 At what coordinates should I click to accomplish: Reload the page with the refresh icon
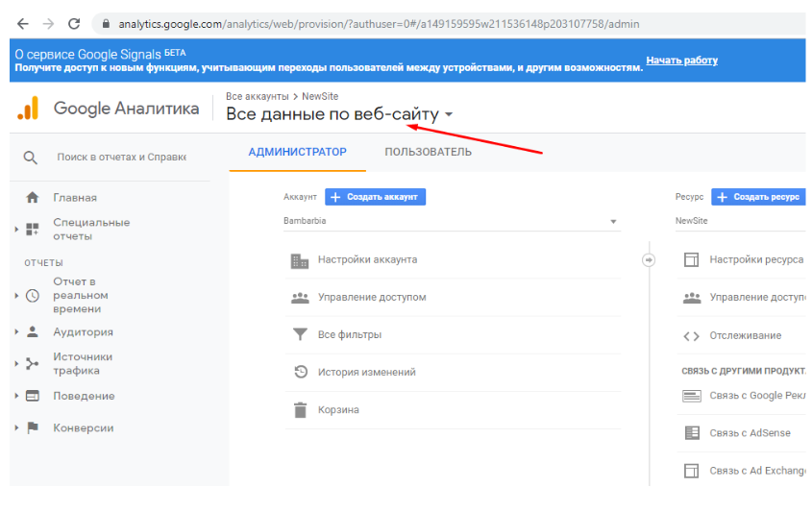[74, 24]
